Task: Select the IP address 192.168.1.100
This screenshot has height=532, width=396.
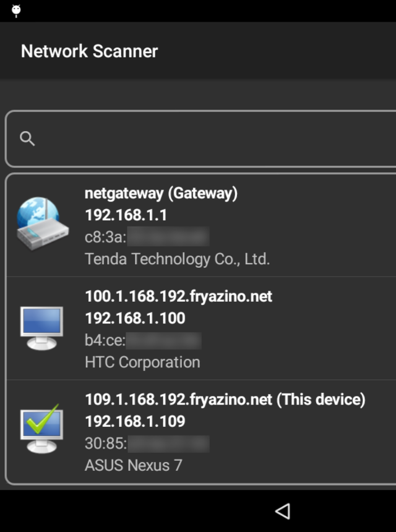Action: (135, 319)
